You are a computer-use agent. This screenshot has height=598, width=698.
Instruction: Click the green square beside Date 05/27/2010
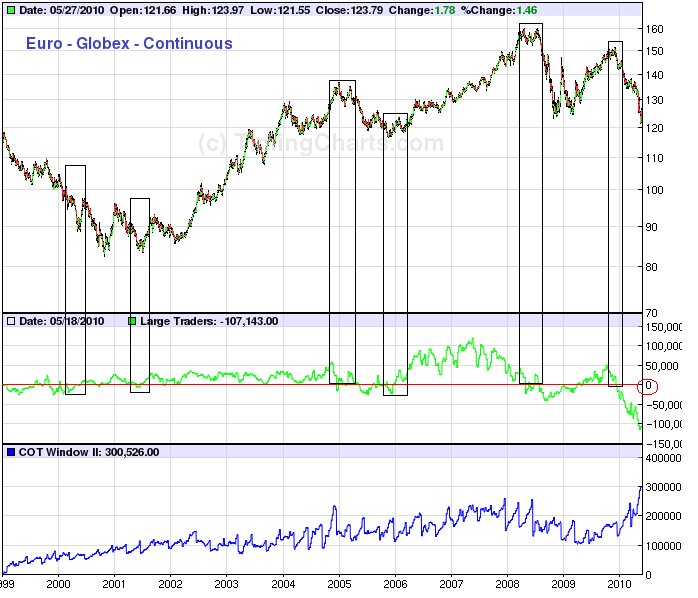(x=11, y=10)
